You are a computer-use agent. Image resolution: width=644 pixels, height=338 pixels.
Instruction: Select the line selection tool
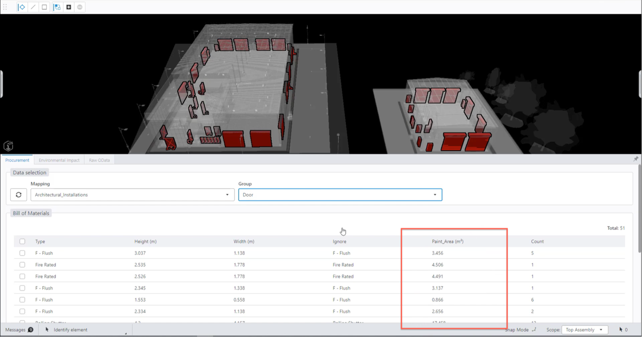pyautogui.click(x=33, y=7)
